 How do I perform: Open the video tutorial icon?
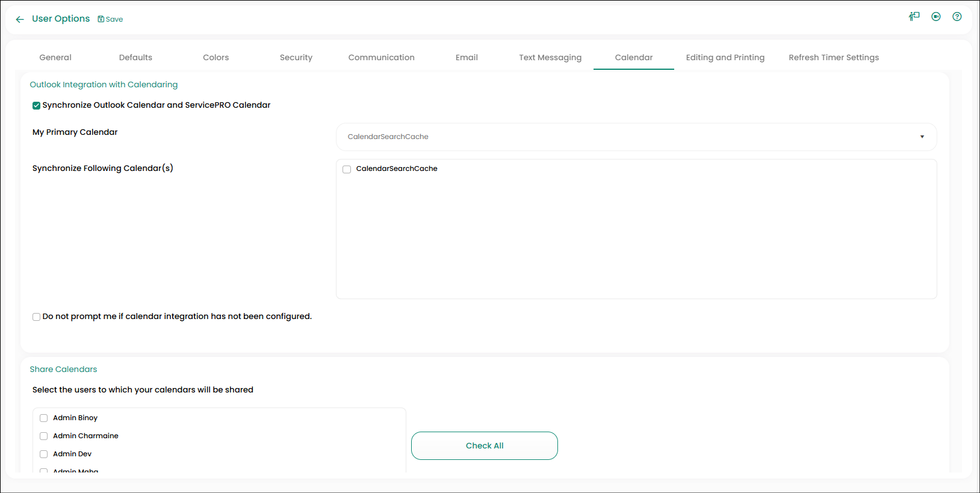pyautogui.click(x=936, y=17)
